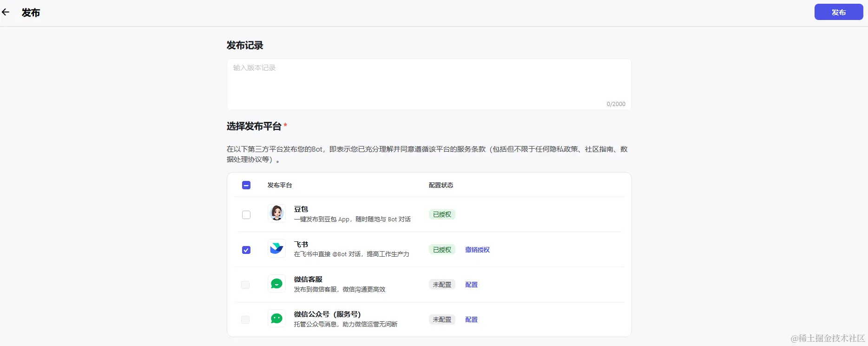The image size is (868, 346).
Task: Click the 0/2000 character counter
Action: click(616, 104)
